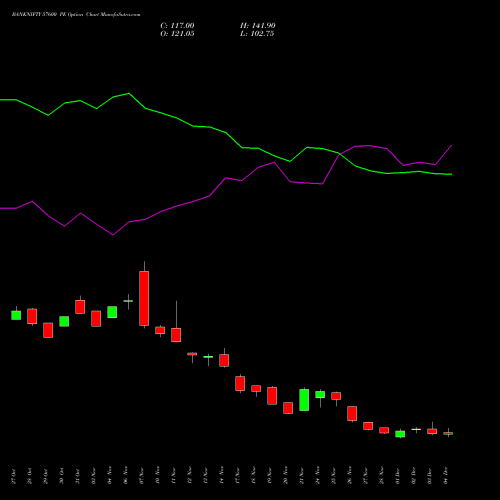The width and height of the screenshot is (500, 500).
Task: Click the magenta indicator line's right endpoint
Action: pyautogui.click(x=451, y=146)
